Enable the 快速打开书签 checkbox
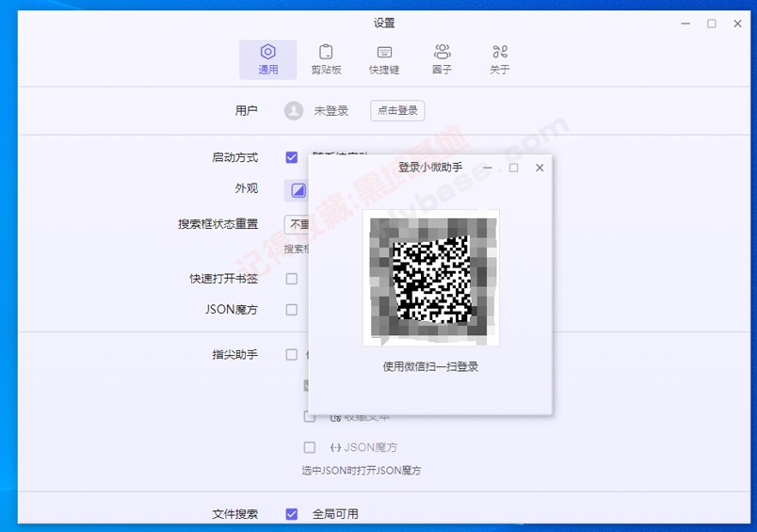The image size is (757, 532). click(292, 279)
